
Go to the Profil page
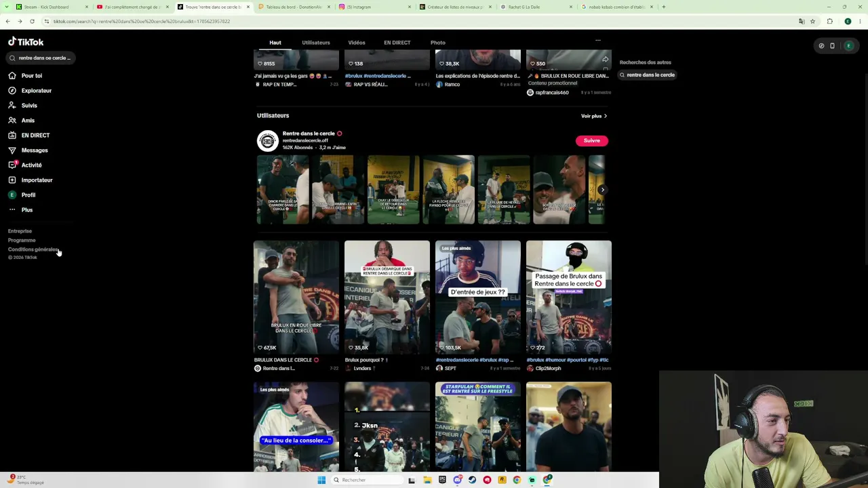click(22, 195)
